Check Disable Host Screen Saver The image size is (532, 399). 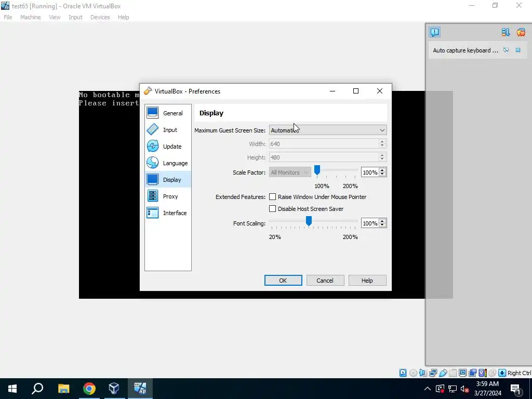tap(272, 209)
